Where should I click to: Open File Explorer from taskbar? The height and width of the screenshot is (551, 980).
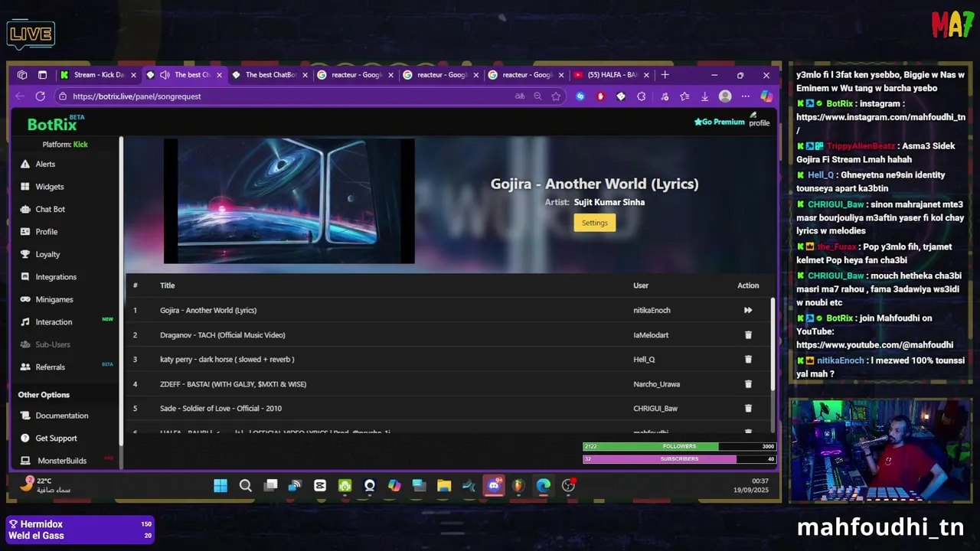point(444,485)
